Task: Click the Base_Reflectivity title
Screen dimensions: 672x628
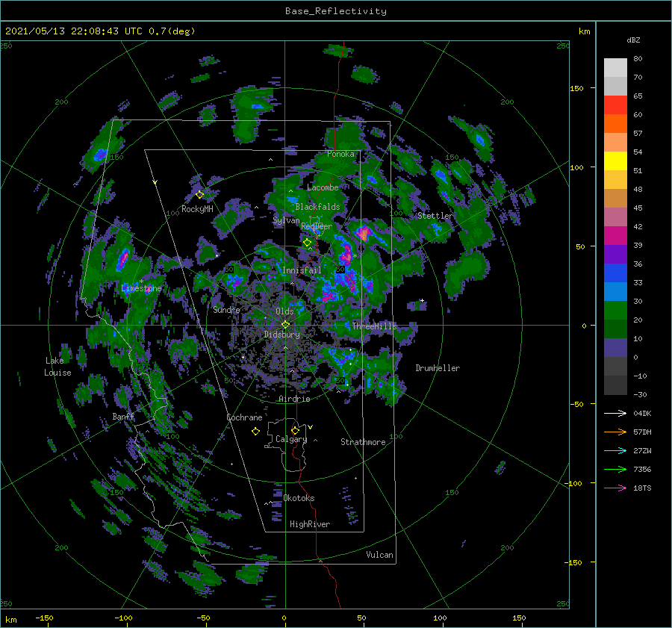Action: click(336, 11)
